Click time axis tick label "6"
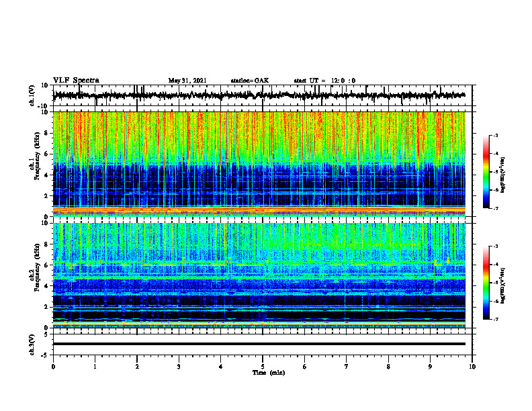The image size is (532, 411). click(x=305, y=367)
